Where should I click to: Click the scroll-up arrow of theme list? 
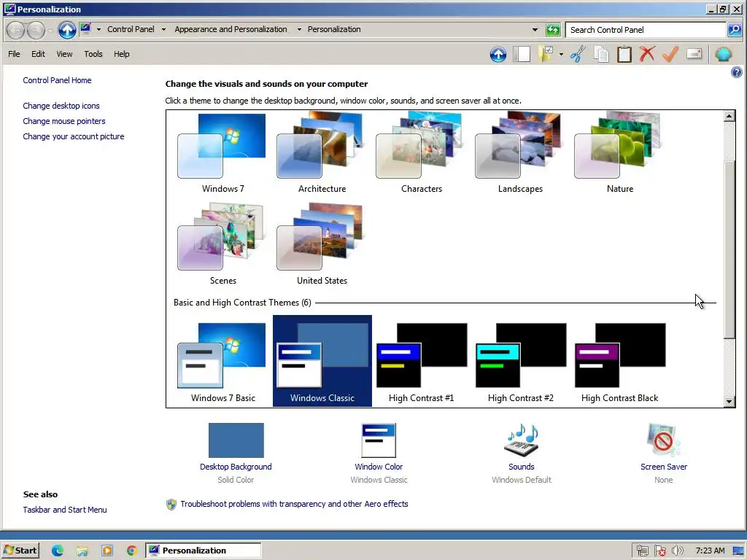pyautogui.click(x=729, y=116)
